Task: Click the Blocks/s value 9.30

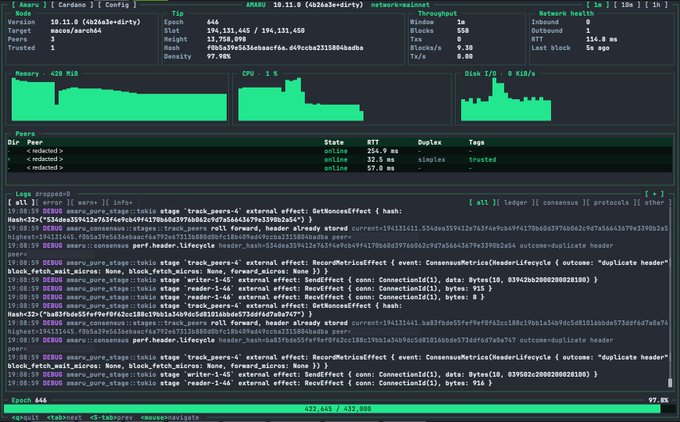Action: point(464,48)
